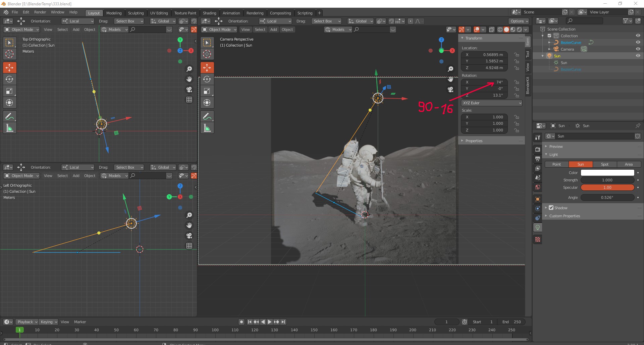The width and height of the screenshot is (644, 345).
Task: Adjust the Specular slider
Action: point(607,187)
